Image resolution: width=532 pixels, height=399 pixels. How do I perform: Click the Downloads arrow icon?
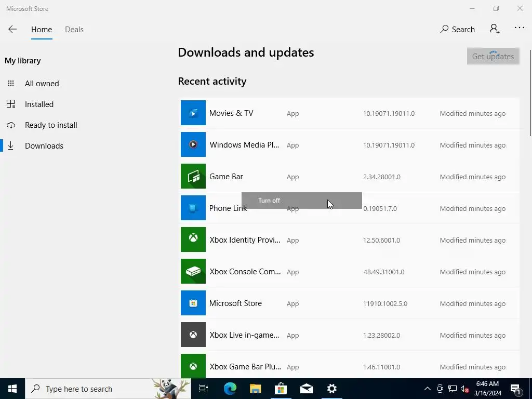11,146
